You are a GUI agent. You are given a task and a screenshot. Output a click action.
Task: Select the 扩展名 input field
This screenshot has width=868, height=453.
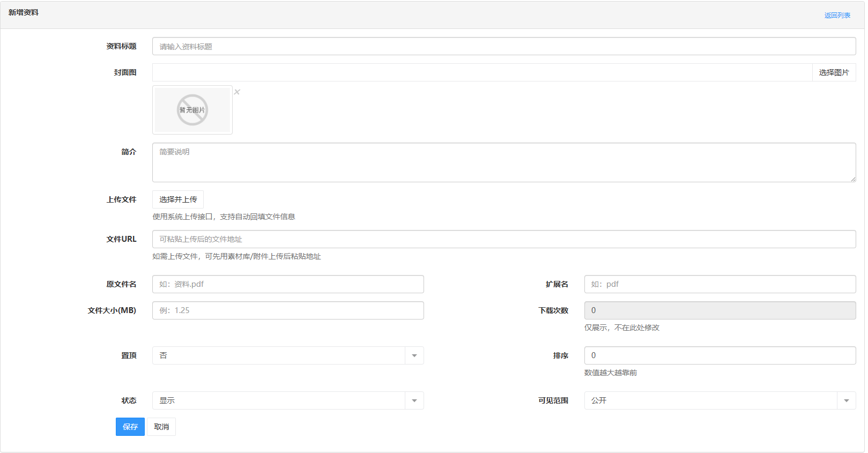click(719, 284)
